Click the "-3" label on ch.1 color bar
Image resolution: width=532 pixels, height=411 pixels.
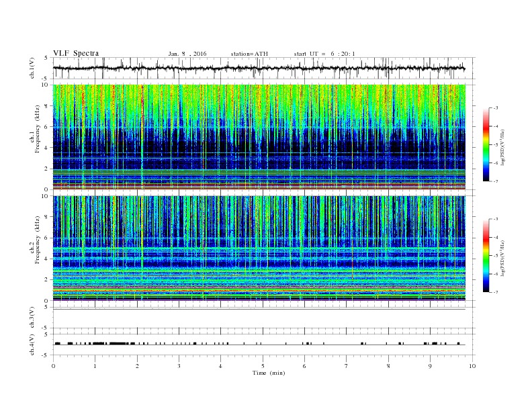(x=496, y=108)
